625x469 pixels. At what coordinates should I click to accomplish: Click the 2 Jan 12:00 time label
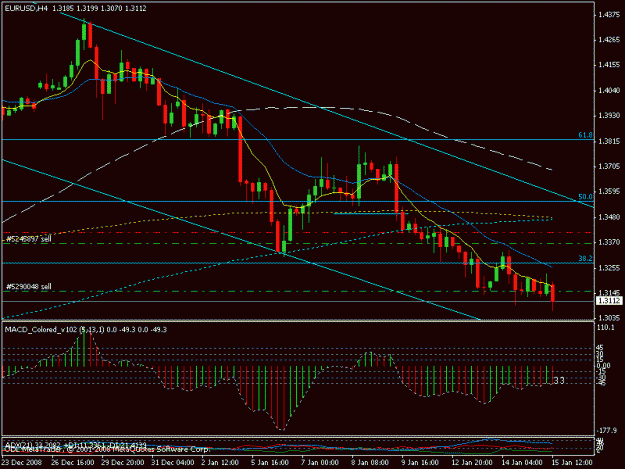coord(220,463)
